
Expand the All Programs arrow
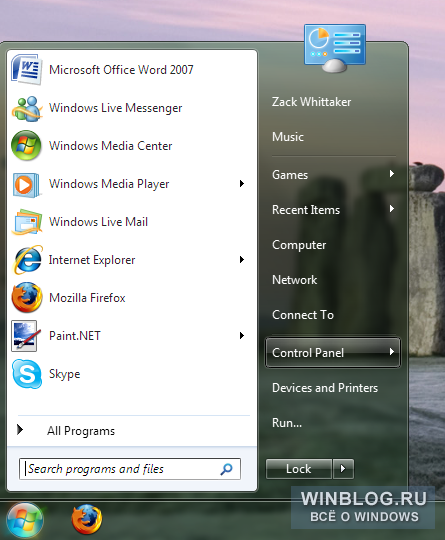point(20,429)
